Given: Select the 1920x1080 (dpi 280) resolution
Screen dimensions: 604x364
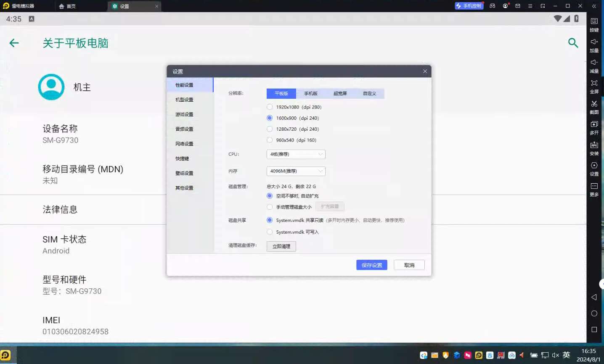Looking at the screenshot, I should (270, 107).
